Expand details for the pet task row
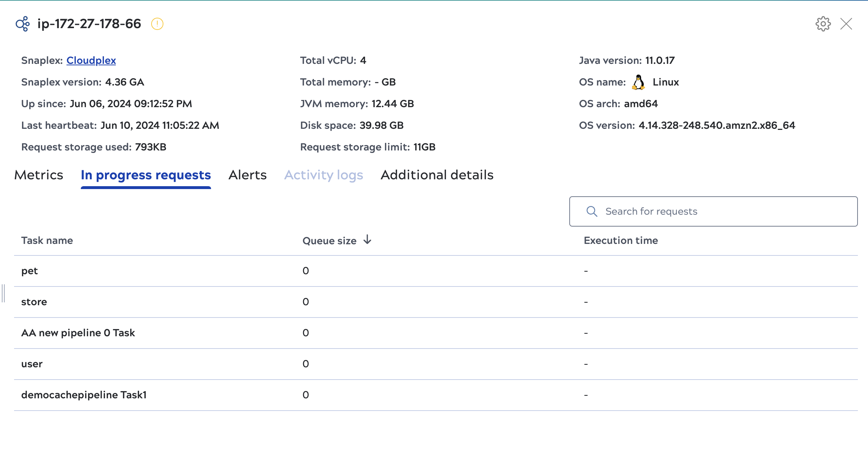This screenshot has height=451, width=868. coord(30,270)
